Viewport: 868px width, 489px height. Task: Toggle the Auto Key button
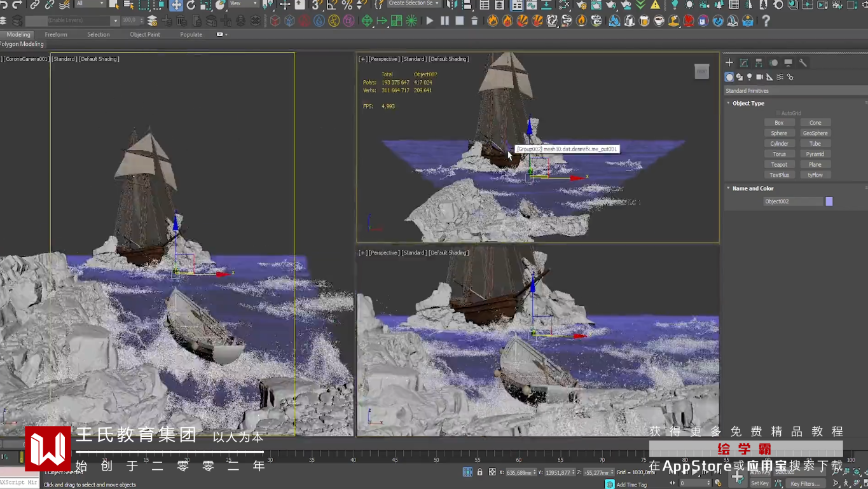tap(760, 472)
